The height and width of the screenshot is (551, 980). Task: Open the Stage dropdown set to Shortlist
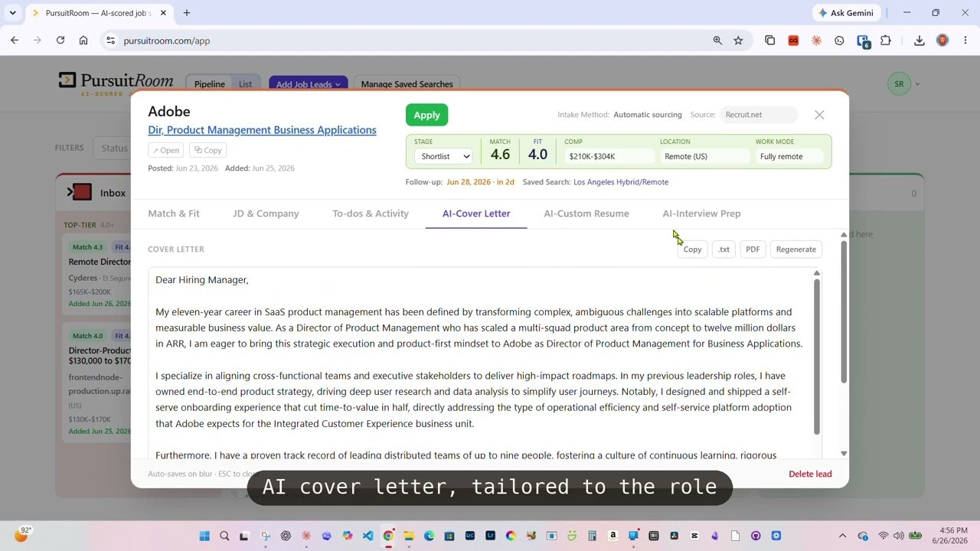click(443, 156)
